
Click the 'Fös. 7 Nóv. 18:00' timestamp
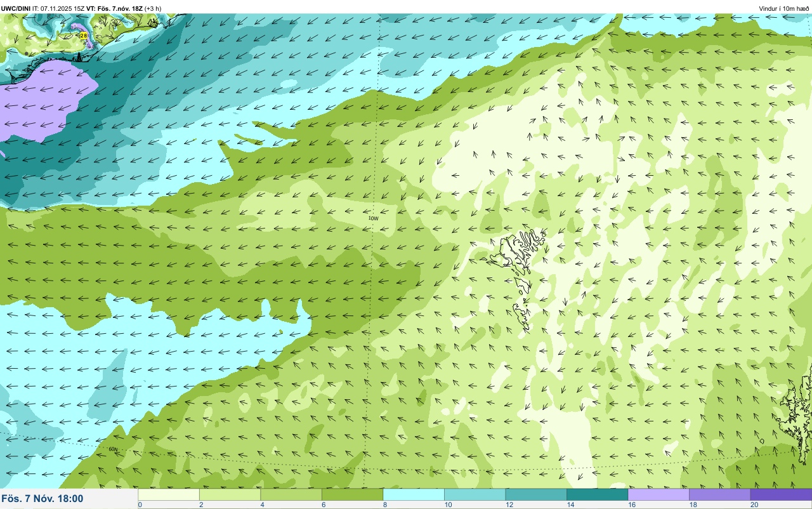pos(43,498)
